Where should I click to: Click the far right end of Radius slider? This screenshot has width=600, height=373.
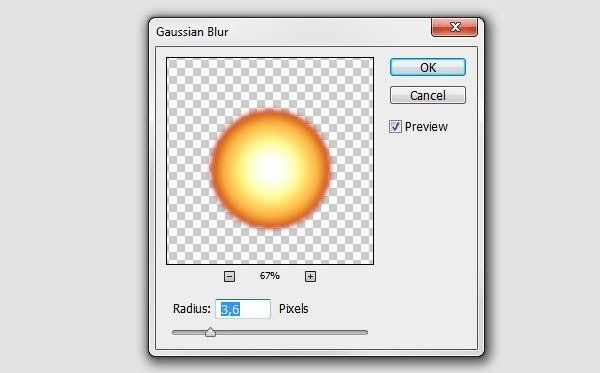click(x=365, y=333)
